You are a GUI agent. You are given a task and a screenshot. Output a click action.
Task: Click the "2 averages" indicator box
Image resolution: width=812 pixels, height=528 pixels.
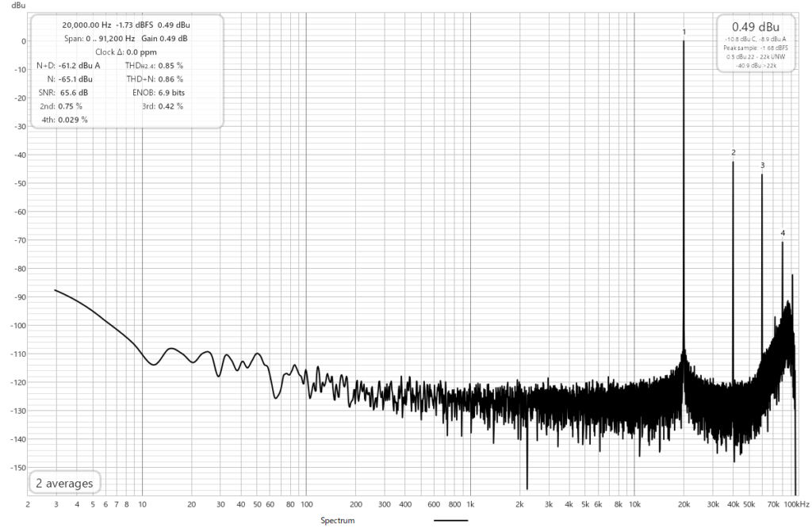tap(65, 483)
